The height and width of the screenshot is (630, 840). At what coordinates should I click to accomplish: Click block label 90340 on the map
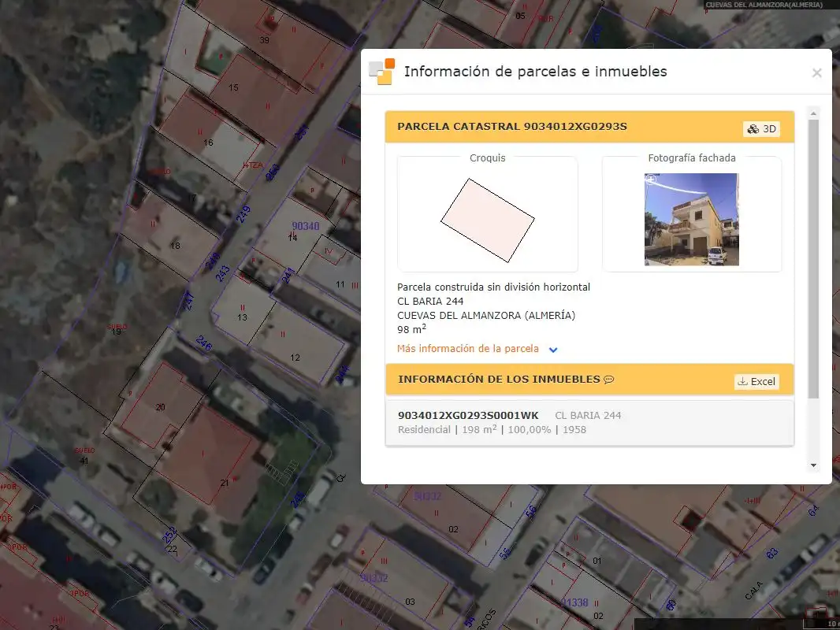coord(306,227)
